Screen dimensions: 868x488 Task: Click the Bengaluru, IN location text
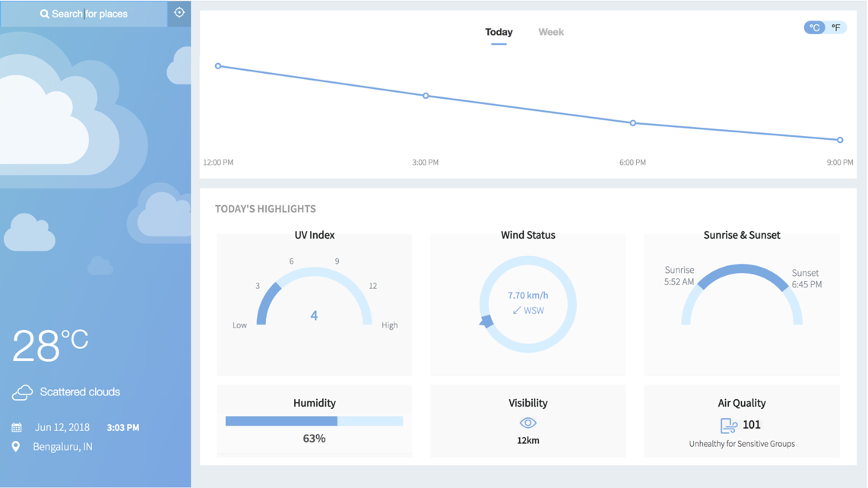point(62,446)
